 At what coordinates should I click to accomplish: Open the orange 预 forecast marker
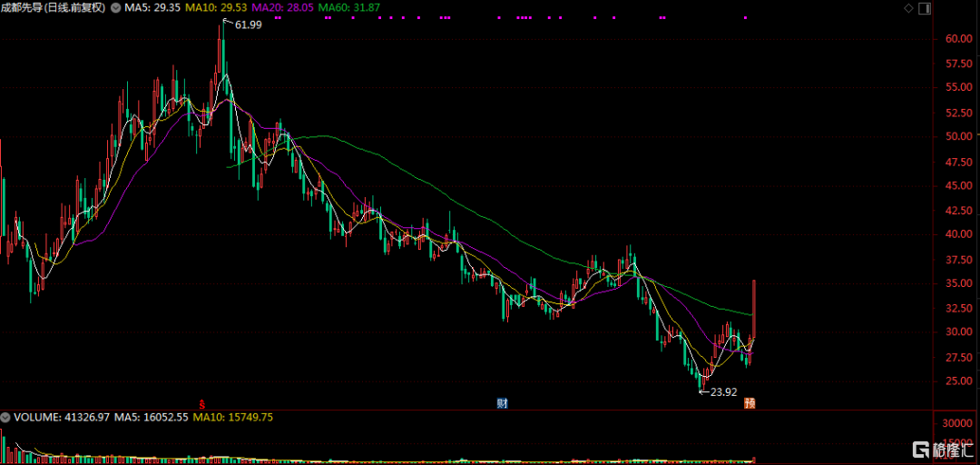(x=749, y=403)
